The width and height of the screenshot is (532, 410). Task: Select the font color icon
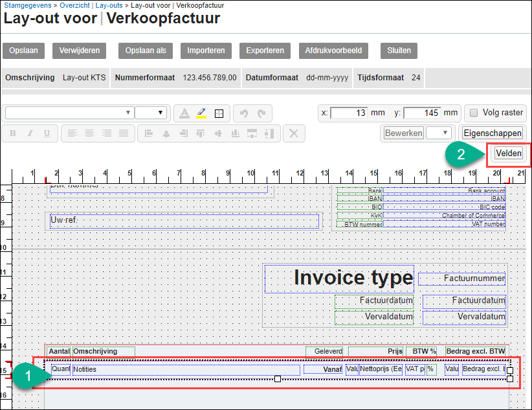tap(185, 113)
